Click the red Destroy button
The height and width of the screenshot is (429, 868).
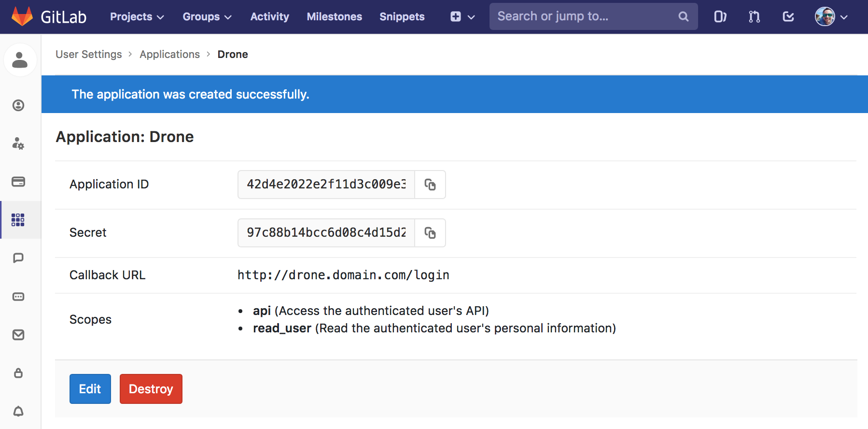(x=151, y=389)
